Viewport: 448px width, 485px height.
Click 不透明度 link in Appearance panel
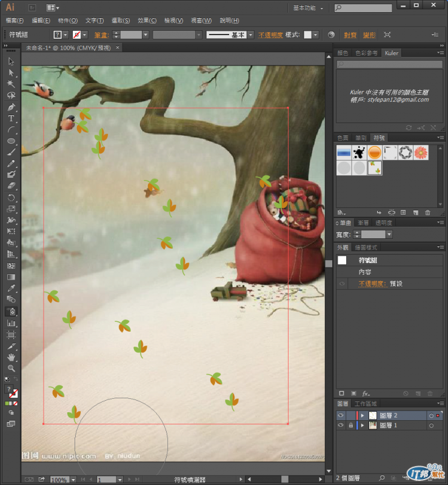coord(373,284)
